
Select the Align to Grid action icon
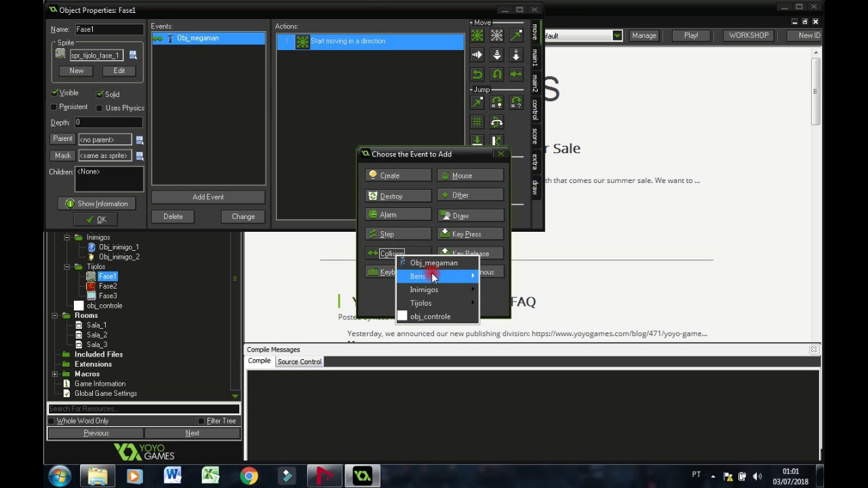click(477, 122)
